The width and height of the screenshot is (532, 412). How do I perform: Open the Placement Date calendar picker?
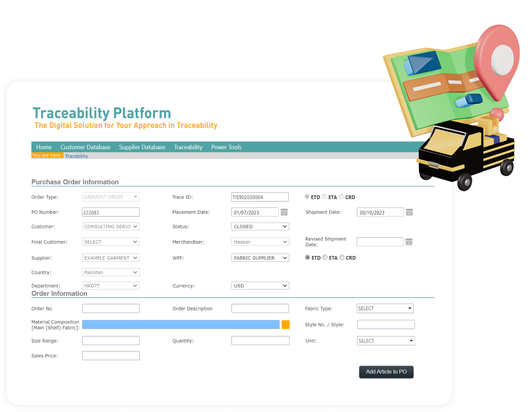[284, 212]
